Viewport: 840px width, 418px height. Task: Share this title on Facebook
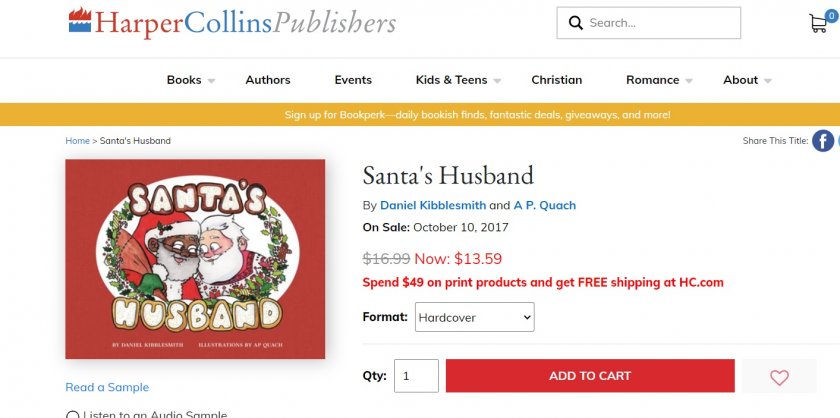(x=822, y=141)
